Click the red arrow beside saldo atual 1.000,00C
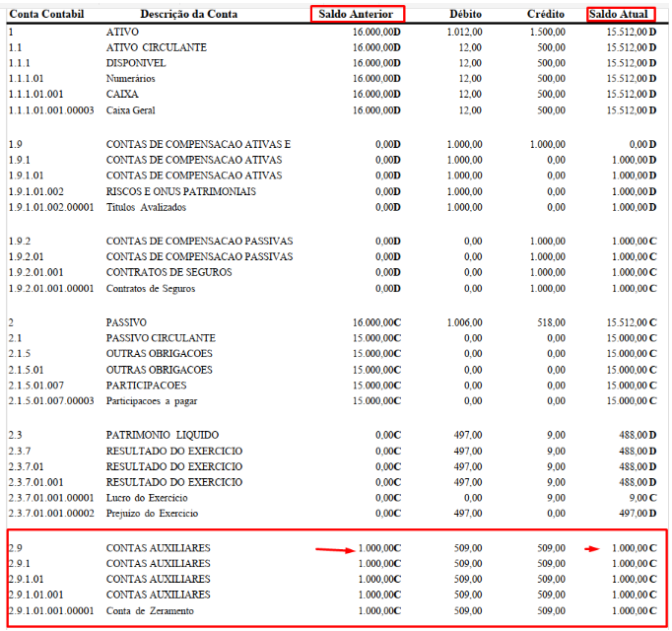The height and width of the screenshot is (631, 672). [x=592, y=548]
